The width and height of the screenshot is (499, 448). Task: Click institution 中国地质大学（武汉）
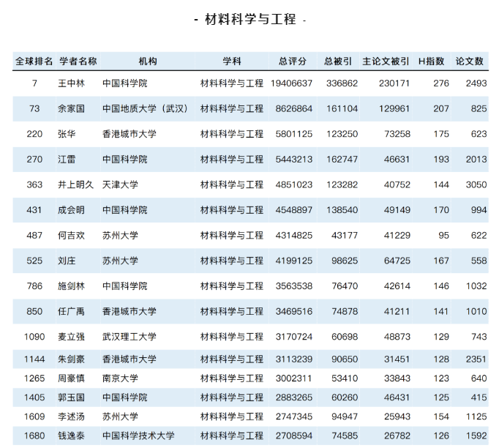click(145, 109)
